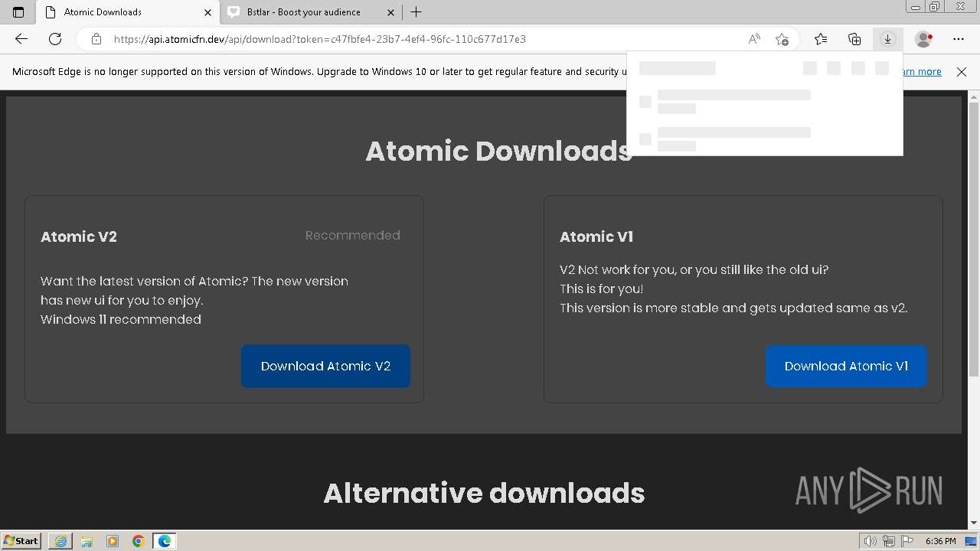The width and height of the screenshot is (980, 551).
Task: Open File Explorer from taskbar
Action: point(86,541)
